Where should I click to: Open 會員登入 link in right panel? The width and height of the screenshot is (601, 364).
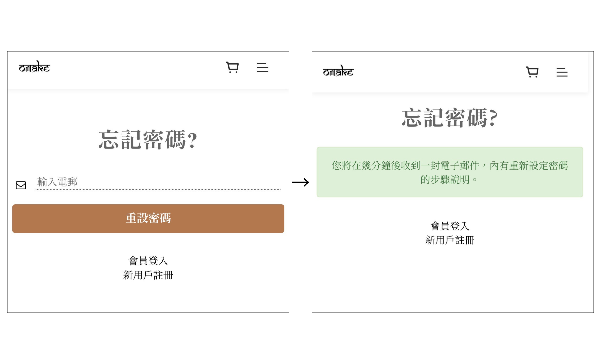[450, 226]
